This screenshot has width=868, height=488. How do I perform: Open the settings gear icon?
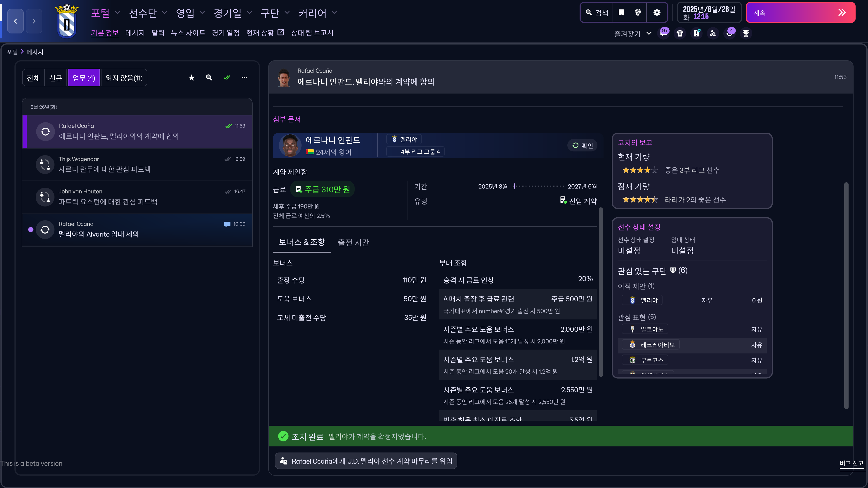(657, 12)
